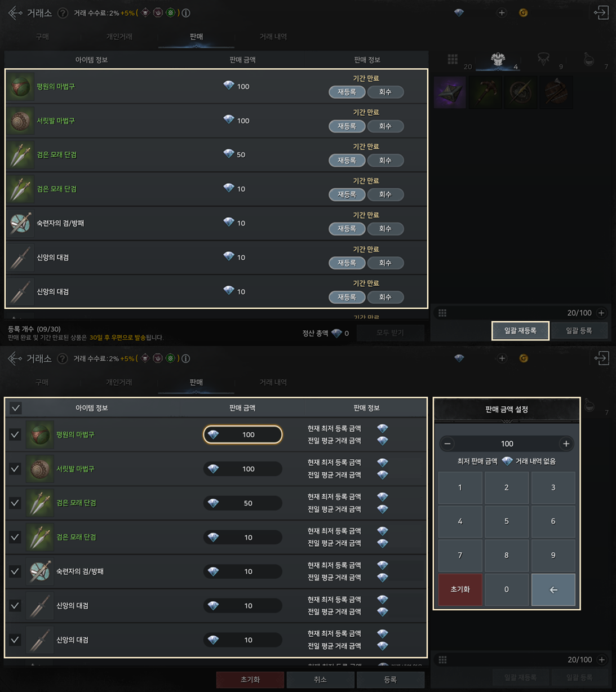Tap the number 5 key on keypad
616x692 pixels.
pyautogui.click(x=507, y=521)
